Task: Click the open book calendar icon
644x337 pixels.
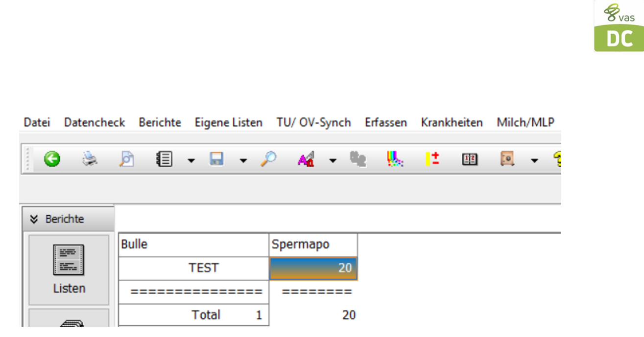Action: pos(469,159)
